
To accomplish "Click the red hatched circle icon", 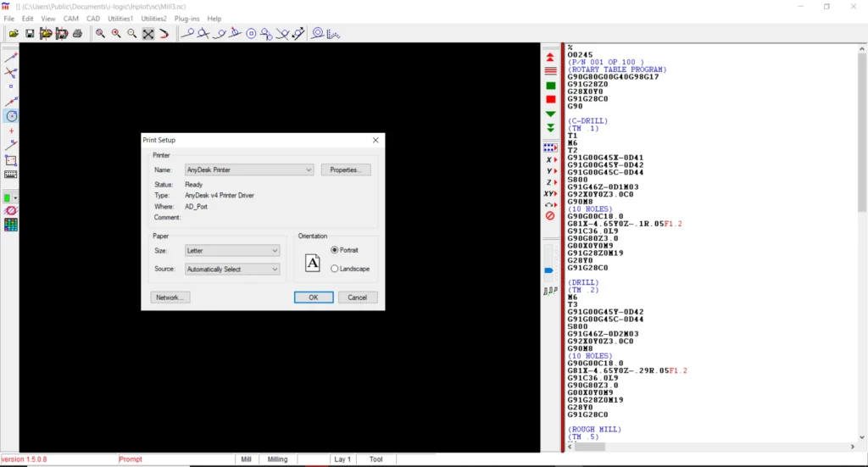I will click(10, 211).
